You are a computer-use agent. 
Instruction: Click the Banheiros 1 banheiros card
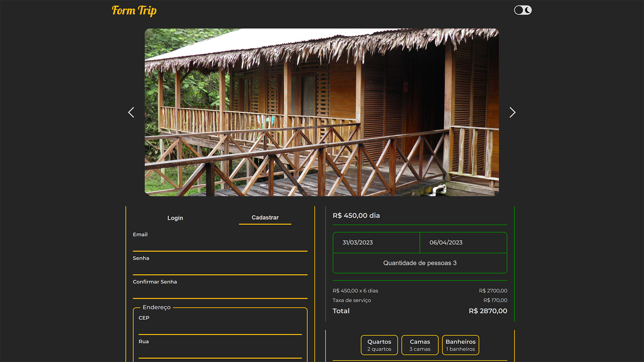click(x=461, y=345)
